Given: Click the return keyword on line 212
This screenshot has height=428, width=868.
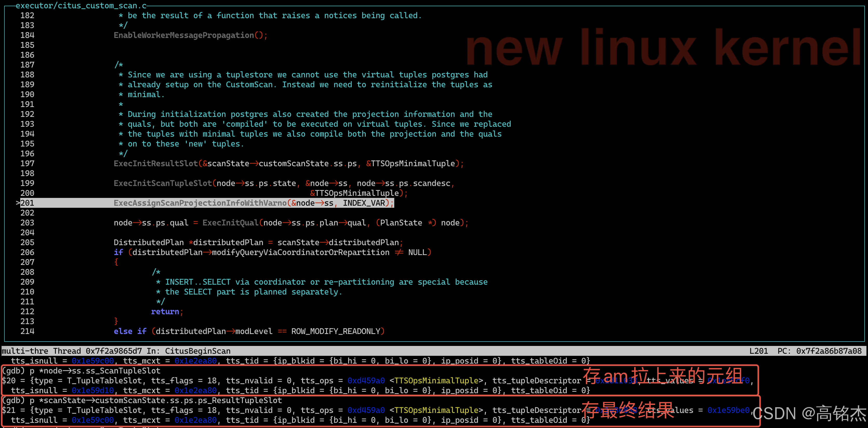Looking at the screenshot, I should pyautogui.click(x=165, y=311).
